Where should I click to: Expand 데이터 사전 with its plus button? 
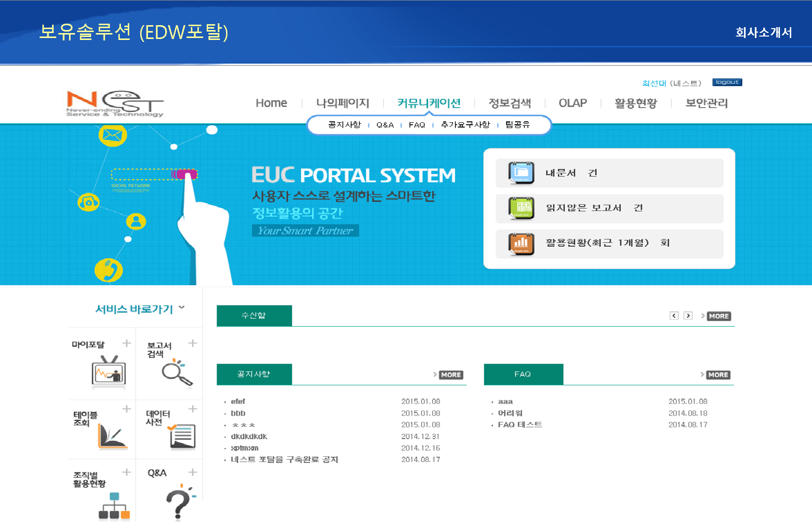point(193,408)
